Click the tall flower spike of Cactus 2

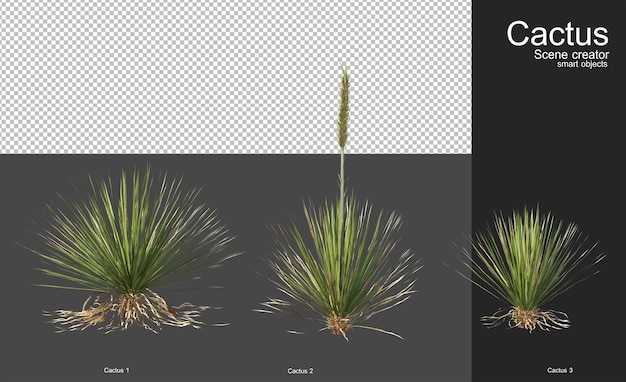coord(343,108)
